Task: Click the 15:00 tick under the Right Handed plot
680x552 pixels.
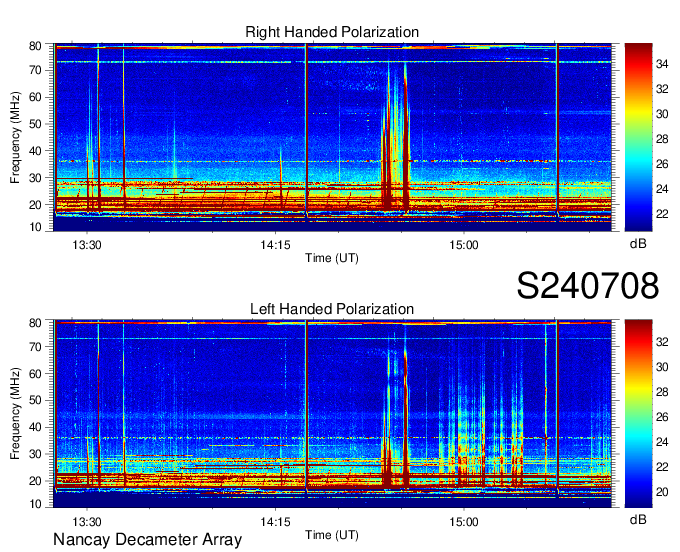Action: [464, 245]
